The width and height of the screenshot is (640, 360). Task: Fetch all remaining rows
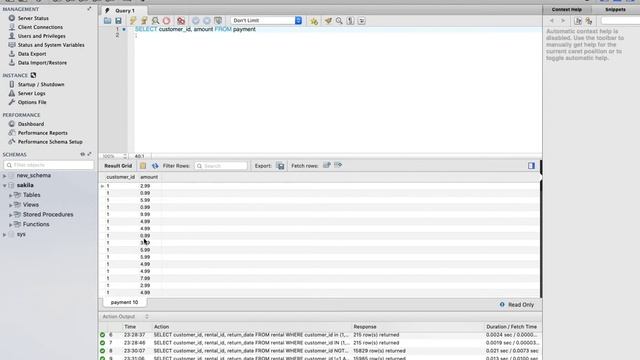(338, 165)
